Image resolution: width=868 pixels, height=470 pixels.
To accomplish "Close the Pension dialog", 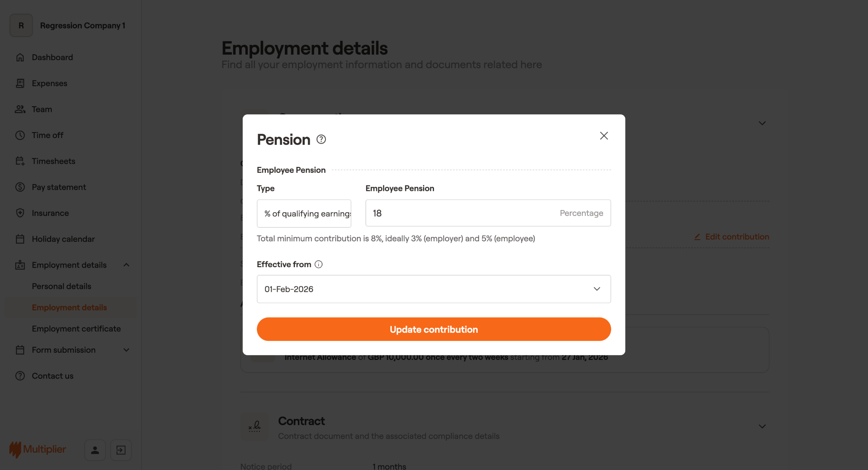I will click(x=604, y=135).
